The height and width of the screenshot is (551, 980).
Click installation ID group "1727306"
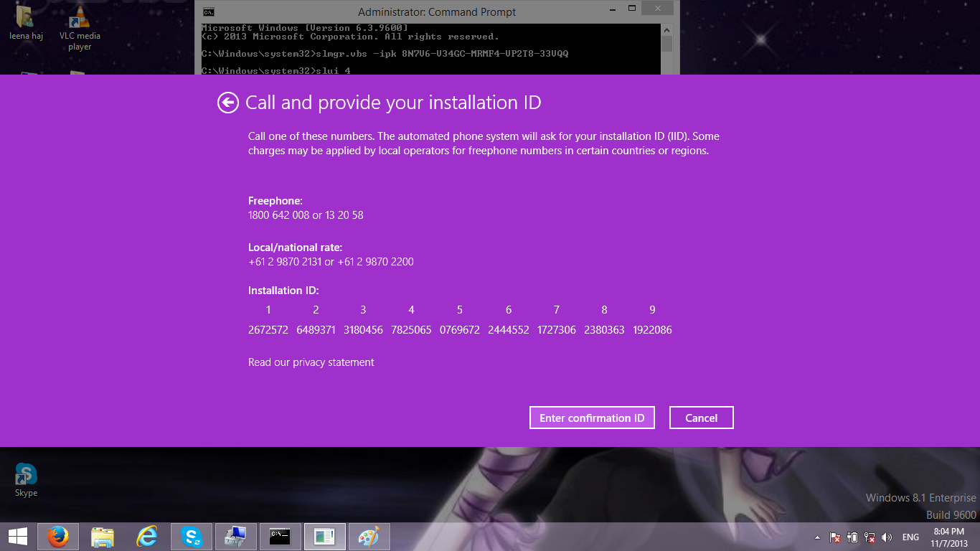pyautogui.click(x=557, y=330)
